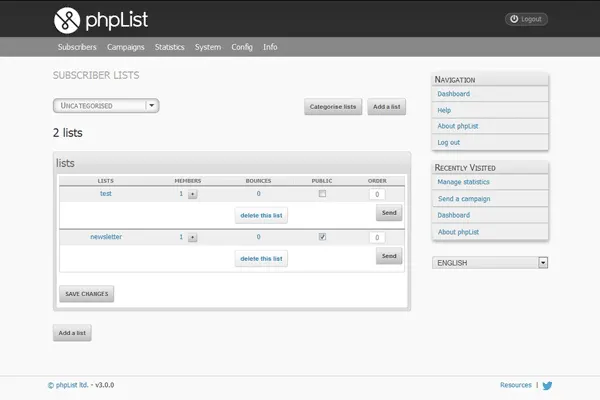
Task: Open the Subscribers menu
Action: (77, 47)
